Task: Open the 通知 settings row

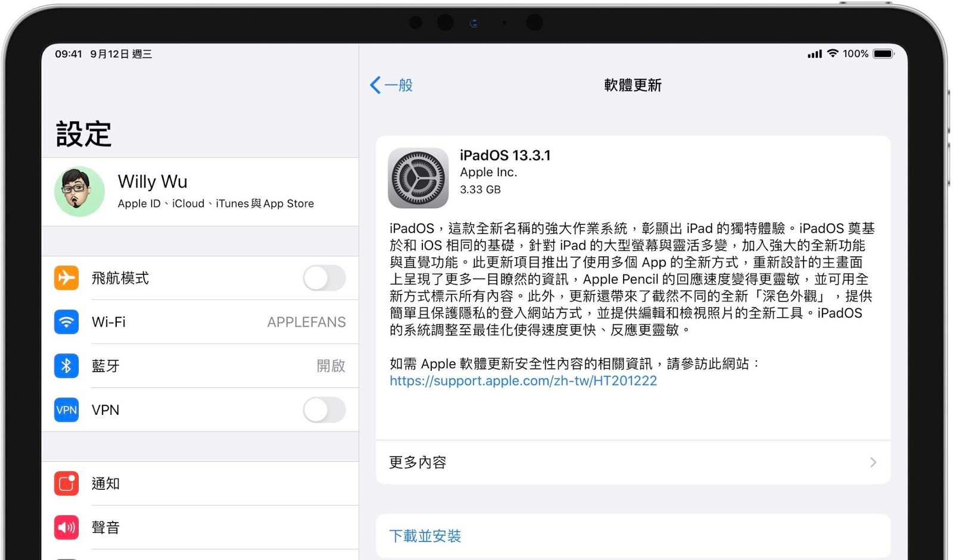Action: point(200,484)
